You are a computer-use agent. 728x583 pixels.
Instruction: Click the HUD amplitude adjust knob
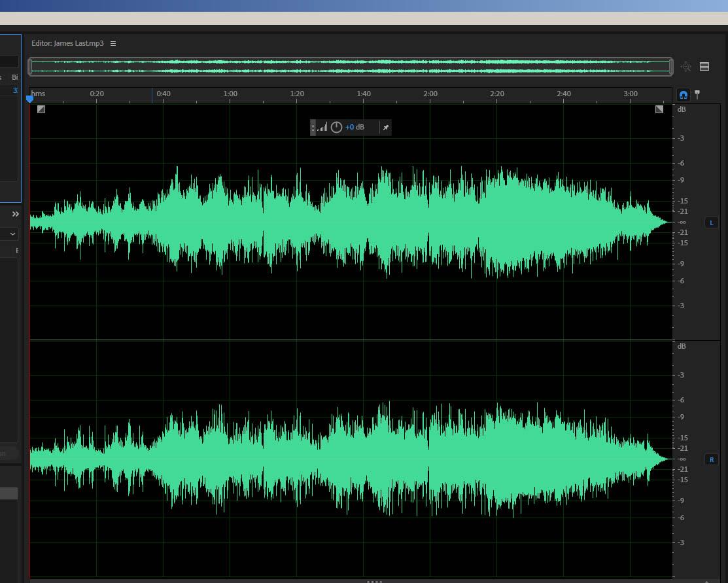coord(337,128)
